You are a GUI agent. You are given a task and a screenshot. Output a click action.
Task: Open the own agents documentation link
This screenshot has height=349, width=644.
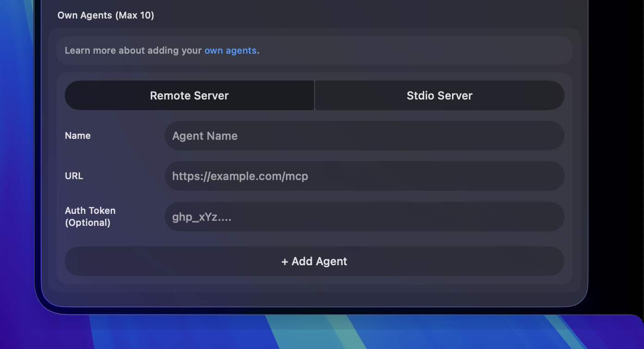(x=230, y=50)
